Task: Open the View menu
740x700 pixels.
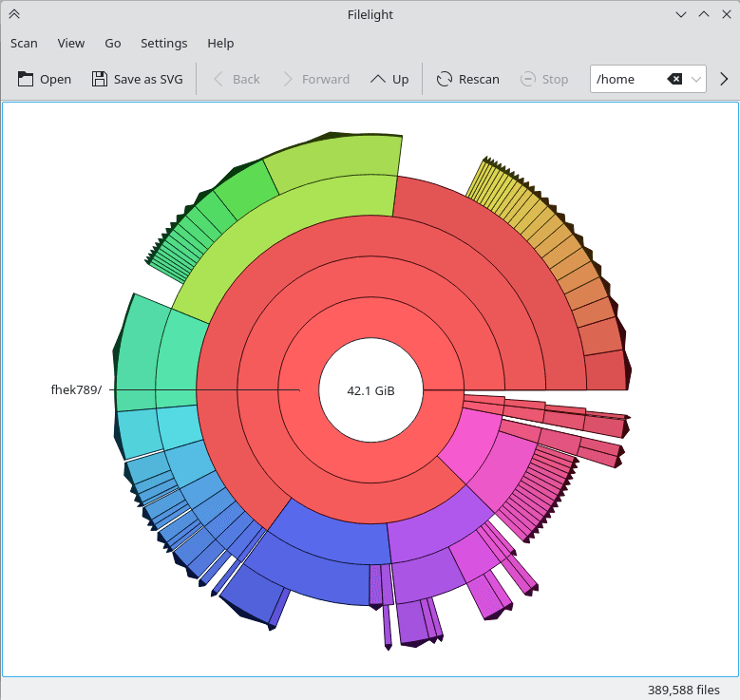Action: tap(71, 43)
